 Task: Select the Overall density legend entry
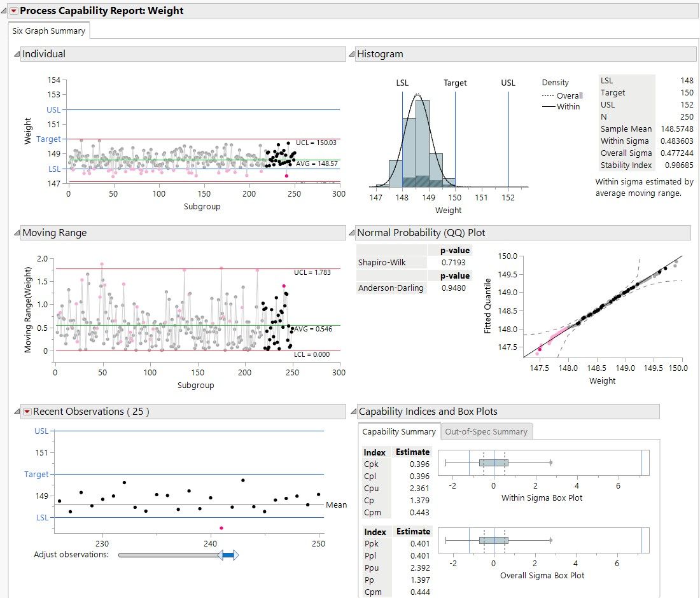(562, 95)
